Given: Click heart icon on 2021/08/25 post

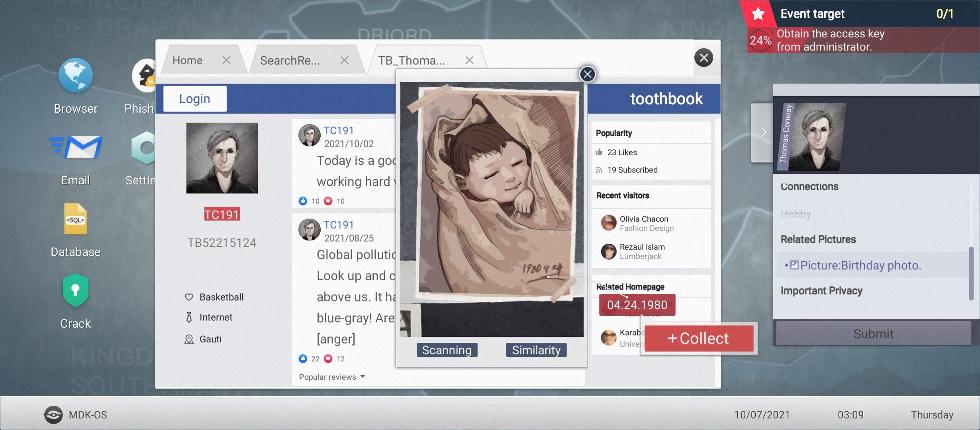Looking at the screenshot, I should point(328,359).
